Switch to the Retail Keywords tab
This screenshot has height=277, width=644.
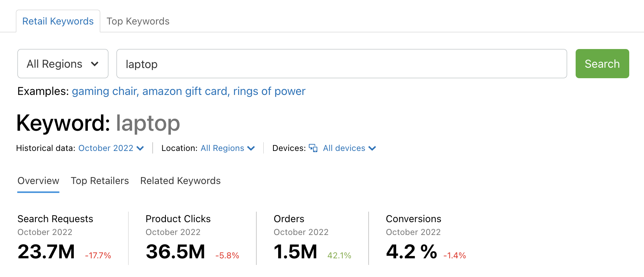[58, 21]
